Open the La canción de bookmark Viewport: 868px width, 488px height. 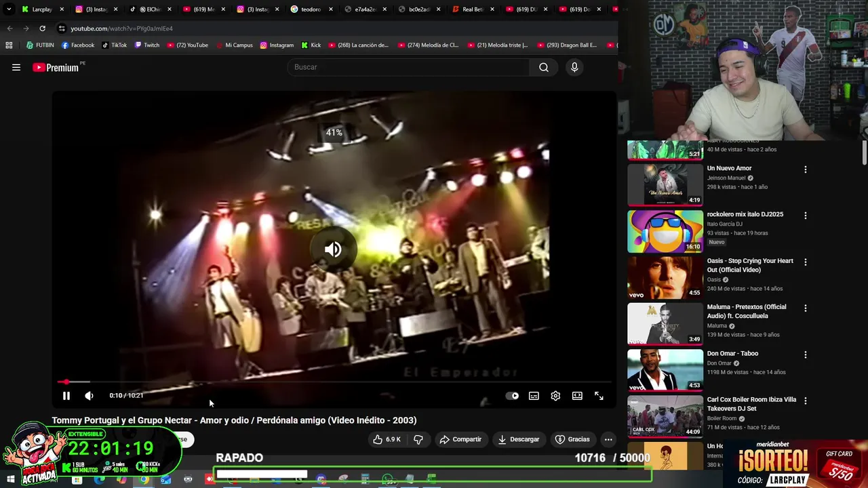tap(359, 45)
